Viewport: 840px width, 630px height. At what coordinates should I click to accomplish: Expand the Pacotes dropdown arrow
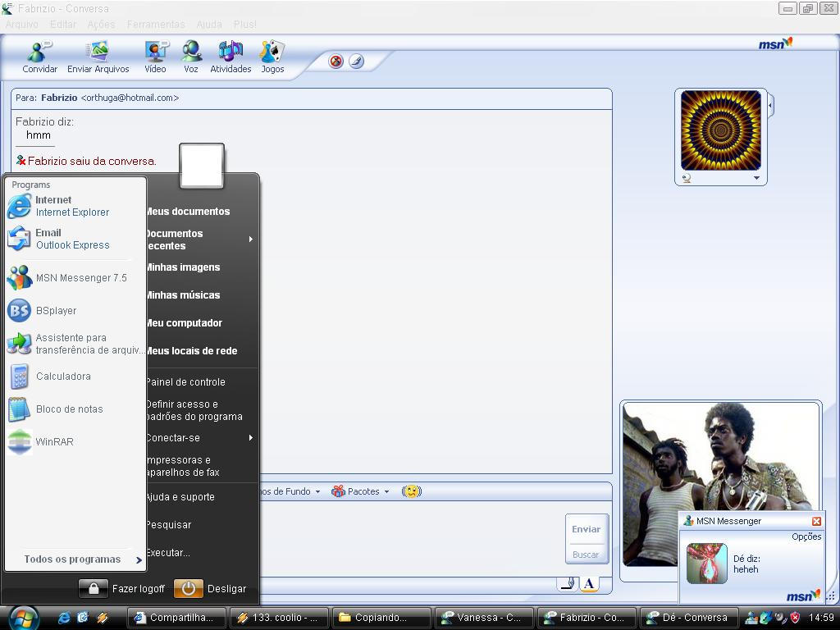click(387, 492)
